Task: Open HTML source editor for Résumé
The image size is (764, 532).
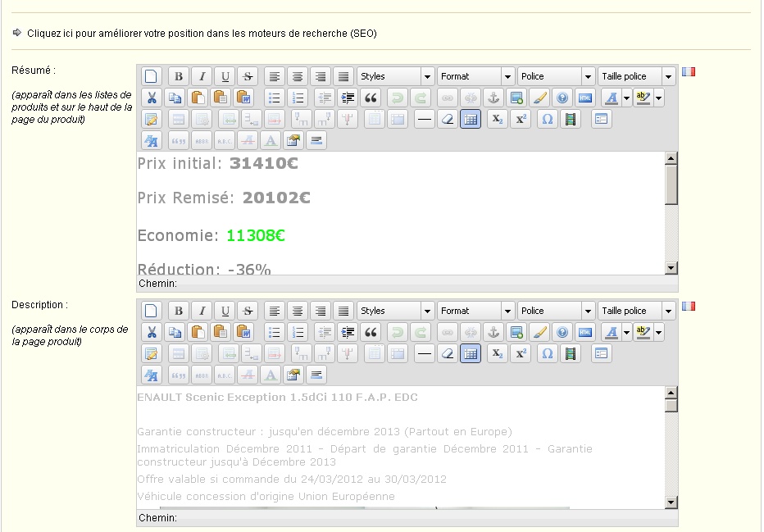Action: pyautogui.click(x=585, y=98)
